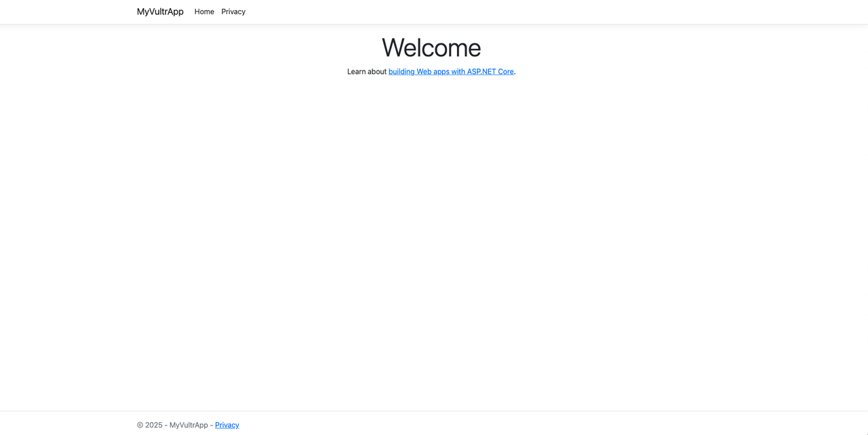Image resolution: width=868 pixels, height=435 pixels.
Task: Select the Privacy link at page bottom
Action: [226, 425]
